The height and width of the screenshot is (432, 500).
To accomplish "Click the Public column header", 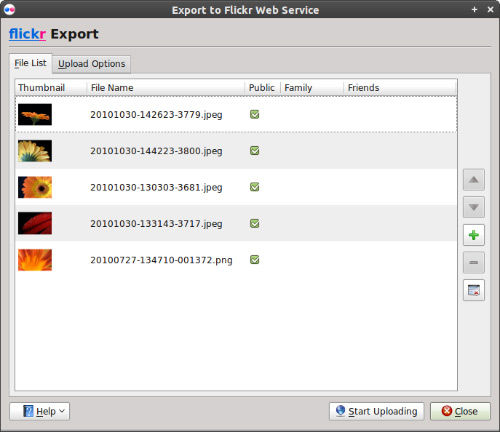I will point(262,88).
